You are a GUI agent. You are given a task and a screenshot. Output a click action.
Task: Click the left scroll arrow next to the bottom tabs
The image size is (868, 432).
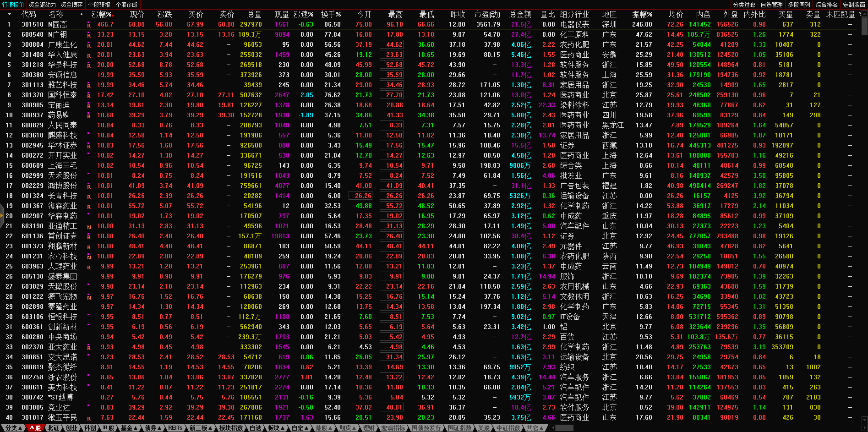pyautogui.click(x=553, y=428)
